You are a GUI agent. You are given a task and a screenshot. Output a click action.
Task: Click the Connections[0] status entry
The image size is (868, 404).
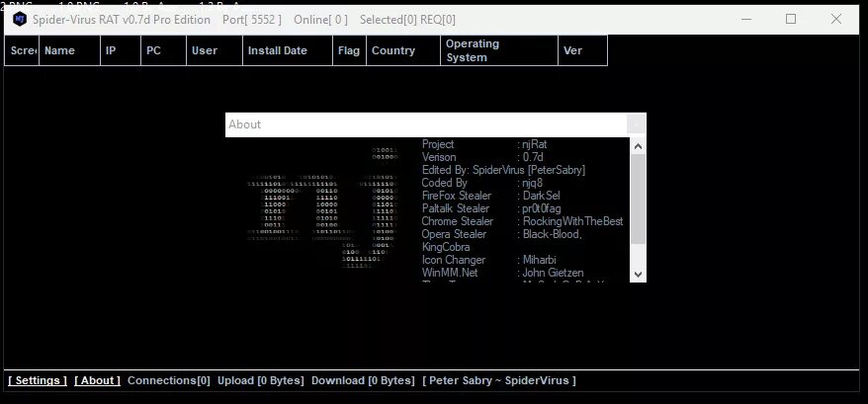point(169,380)
